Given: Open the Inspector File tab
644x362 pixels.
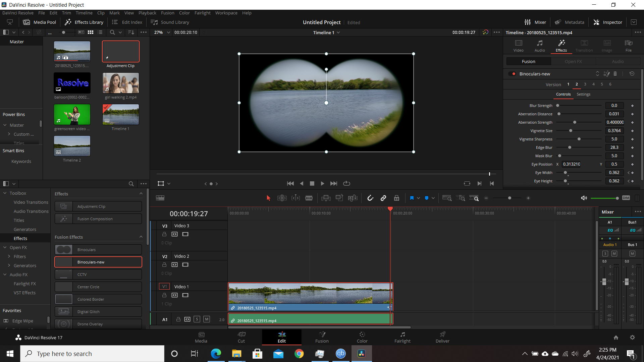Looking at the screenshot, I should [629, 46].
